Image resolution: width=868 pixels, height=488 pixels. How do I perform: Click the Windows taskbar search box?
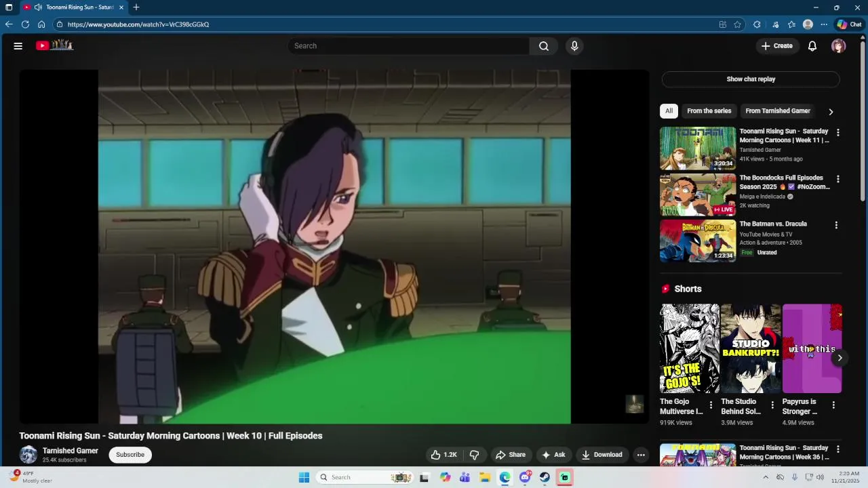tap(365, 477)
